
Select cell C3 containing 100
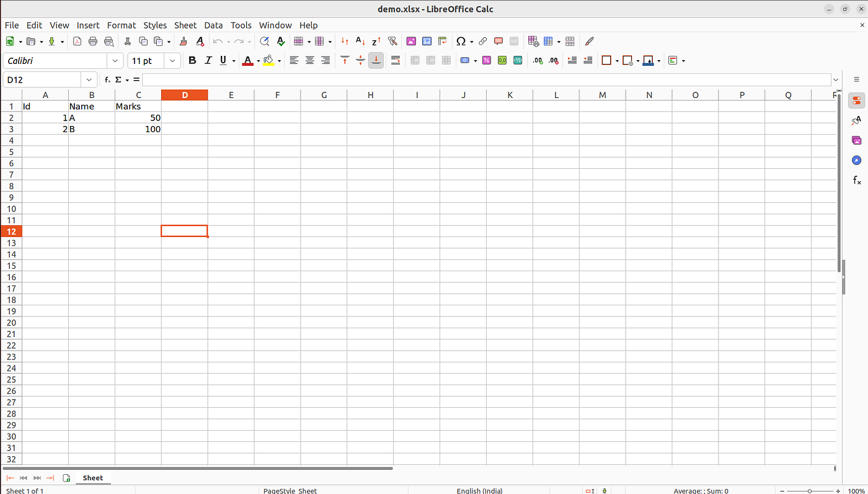point(138,129)
